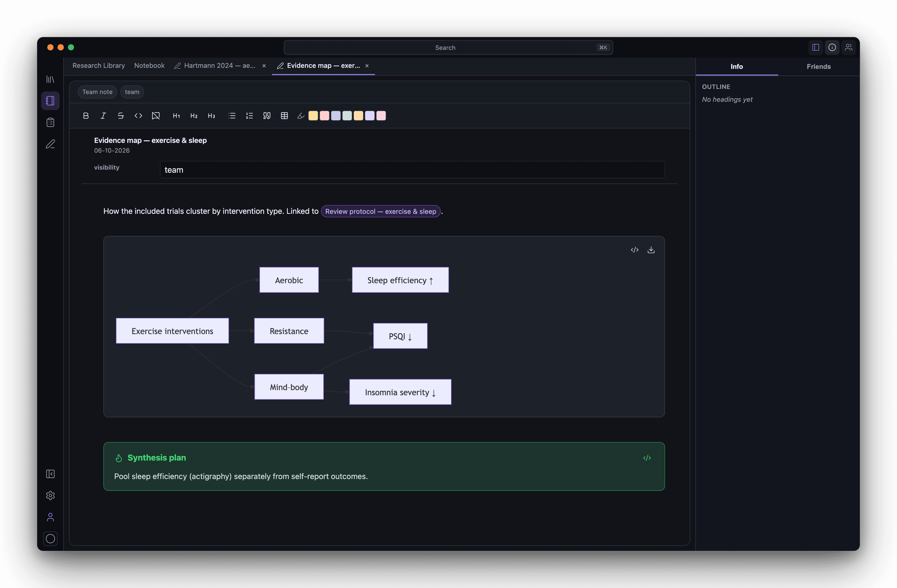Apply strikethrough formatting

[121, 116]
